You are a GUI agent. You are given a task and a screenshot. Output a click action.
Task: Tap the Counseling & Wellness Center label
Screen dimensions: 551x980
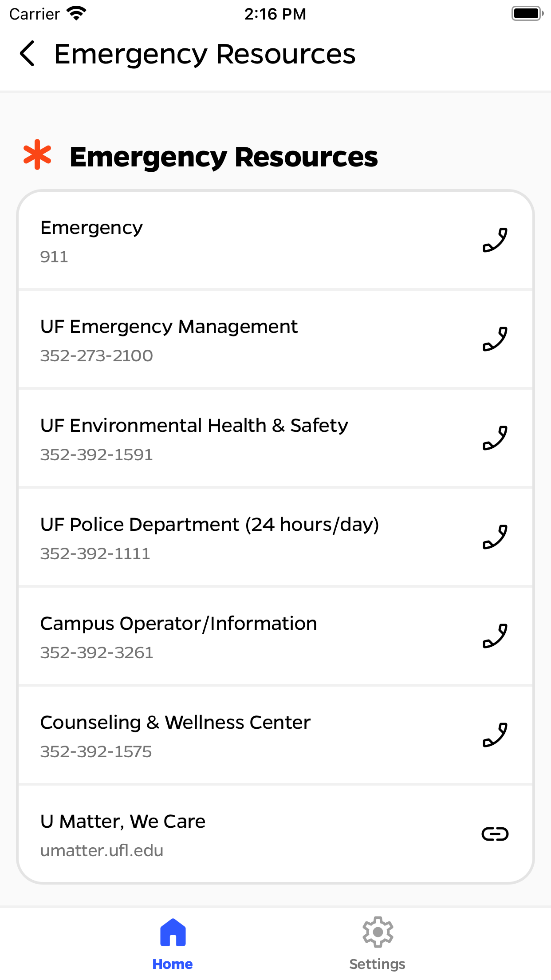click(175, 723)
